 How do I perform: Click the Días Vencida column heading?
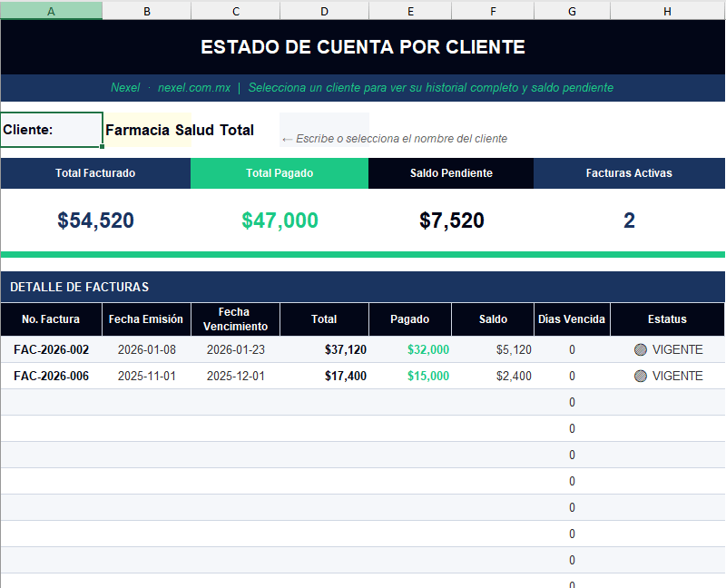(572, 319)
